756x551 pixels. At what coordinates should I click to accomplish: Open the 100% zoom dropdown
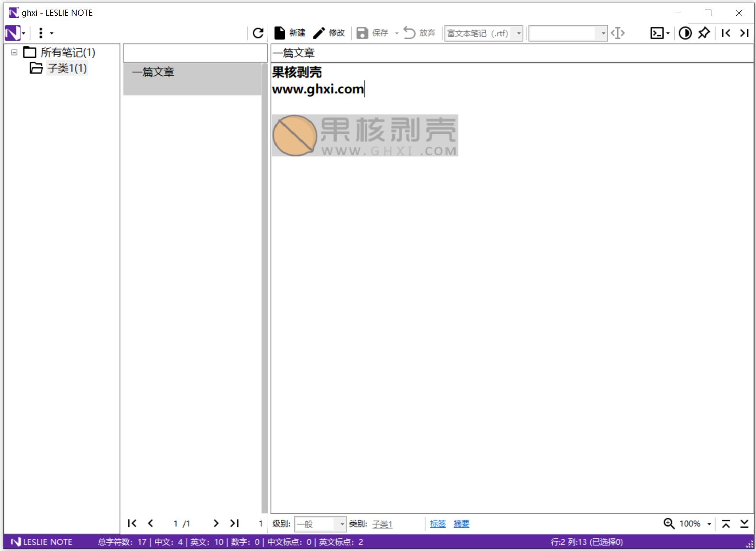tap(710, 523)
